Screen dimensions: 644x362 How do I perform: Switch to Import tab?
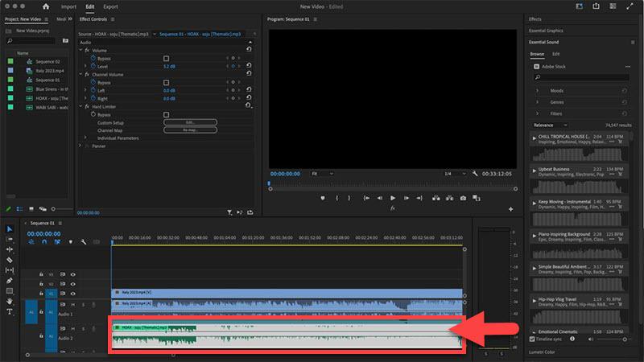pyautogui.click(x=68, y=6)
